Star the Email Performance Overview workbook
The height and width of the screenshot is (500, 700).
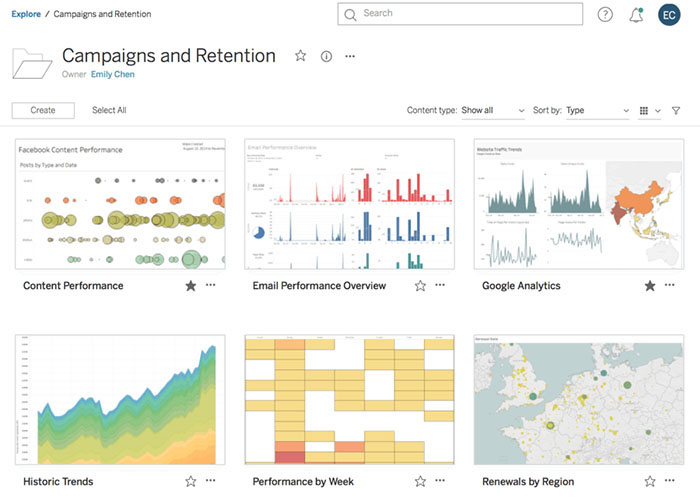[420, 286]
